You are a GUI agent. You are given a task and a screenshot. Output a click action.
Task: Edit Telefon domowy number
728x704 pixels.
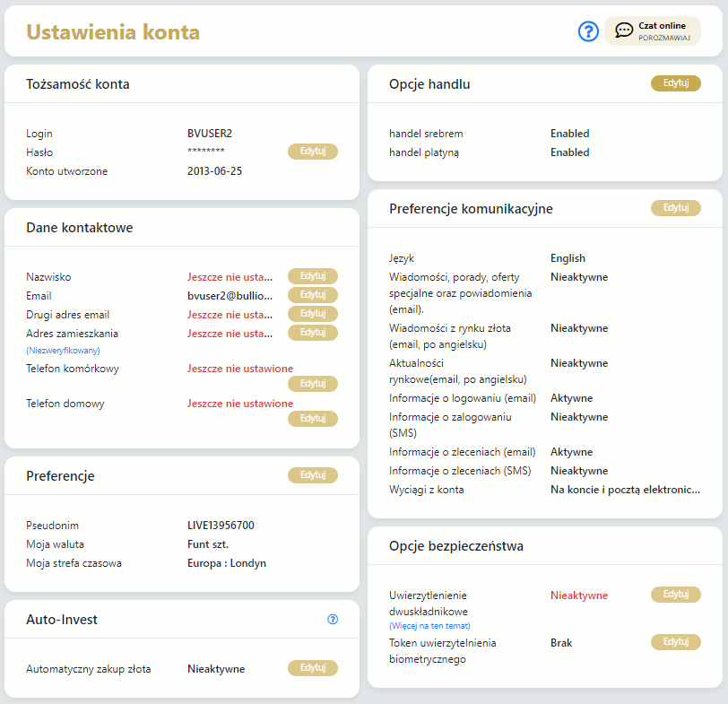(x=312, y=419)
